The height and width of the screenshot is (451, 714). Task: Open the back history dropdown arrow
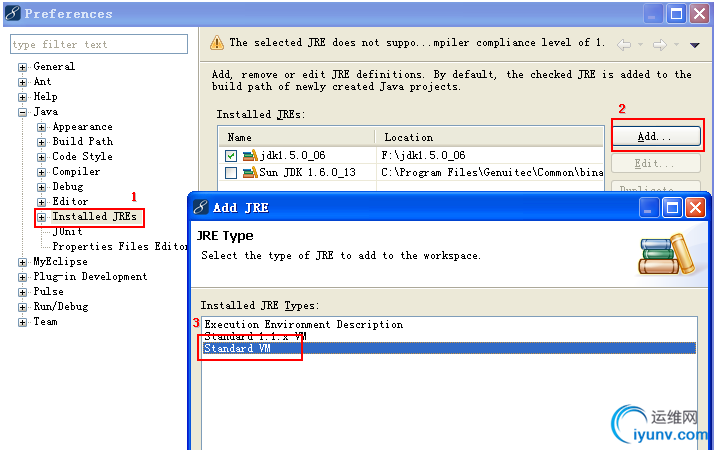pyautogui.click(x=641, y=45)
